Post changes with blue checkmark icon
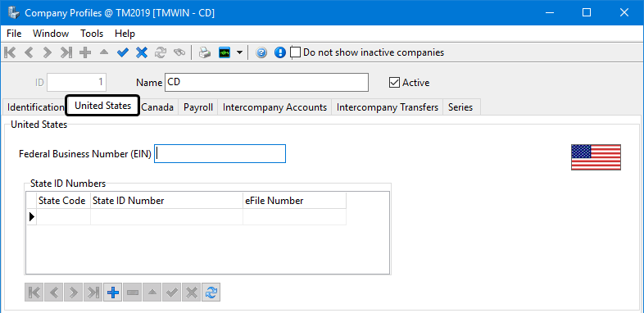This screenshot has height=313, width=644. pos(122,52)
